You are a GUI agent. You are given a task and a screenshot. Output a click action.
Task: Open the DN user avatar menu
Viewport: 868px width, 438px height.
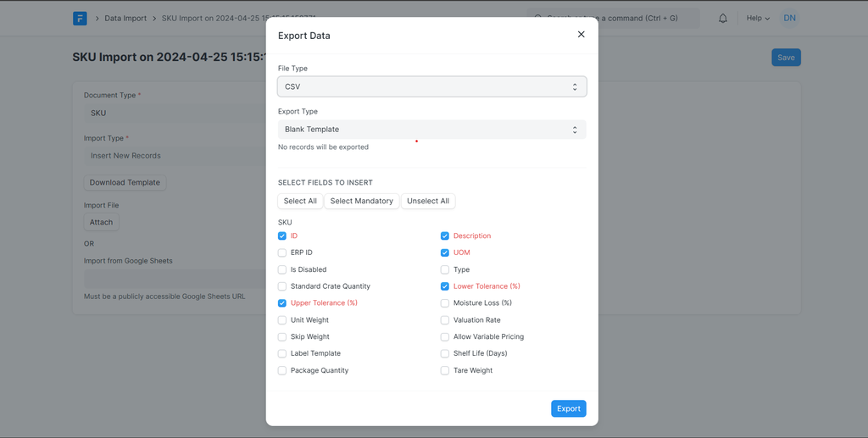[789, 19]
